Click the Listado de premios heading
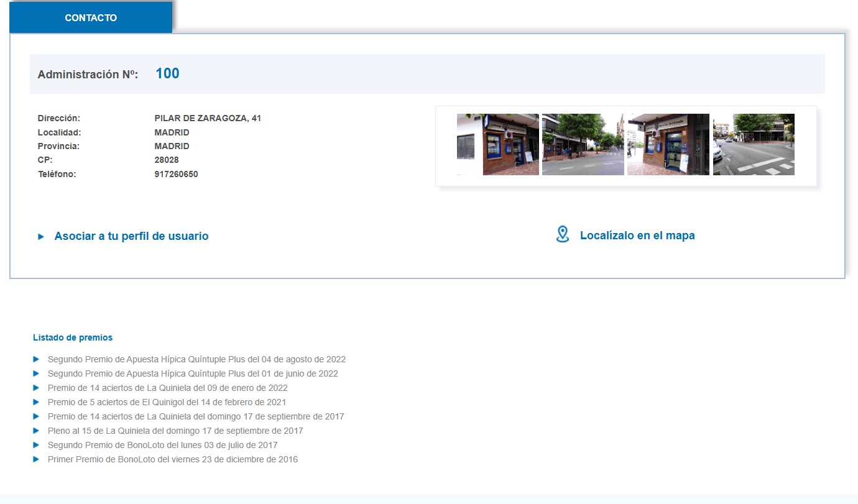The width and height of the screenshot is (858, 504). (x=73, y=337)
